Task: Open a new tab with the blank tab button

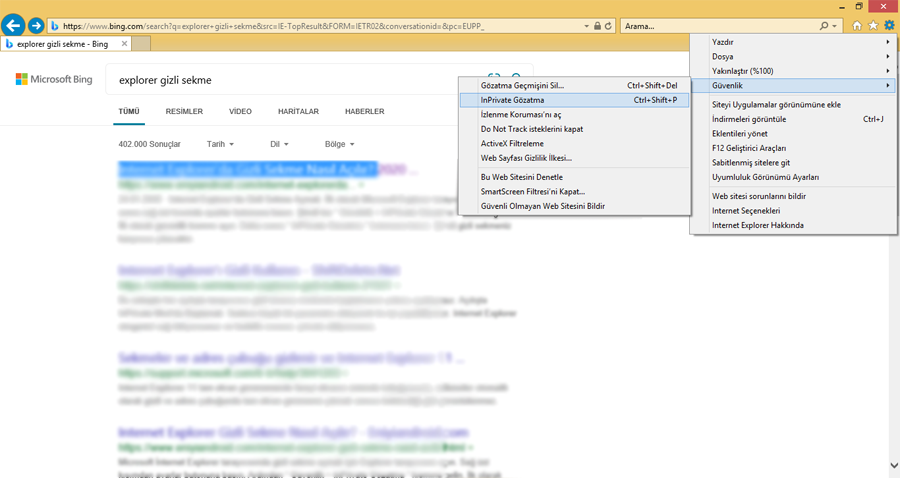Action: point(141,44)
